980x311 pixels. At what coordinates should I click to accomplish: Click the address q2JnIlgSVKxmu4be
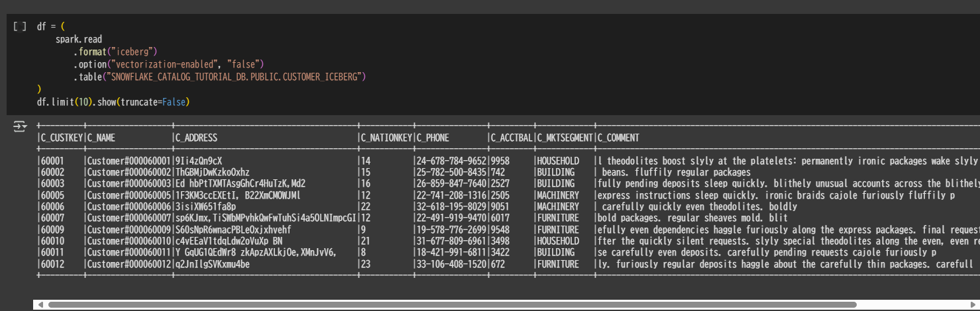coord(212,264)
